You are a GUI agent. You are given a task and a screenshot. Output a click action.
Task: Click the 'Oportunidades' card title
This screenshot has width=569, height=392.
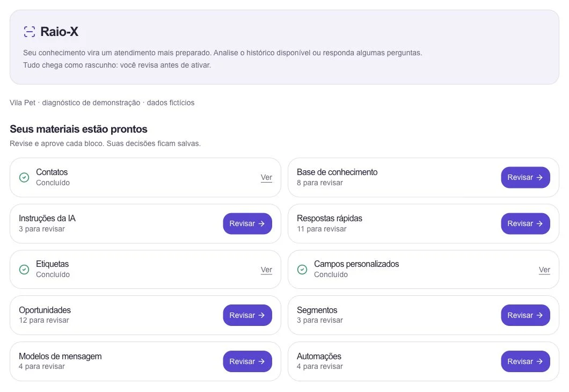45,310
